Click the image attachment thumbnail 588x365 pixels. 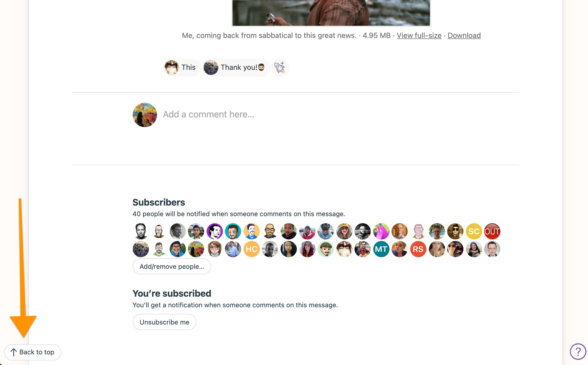click(x=331, y=13)
